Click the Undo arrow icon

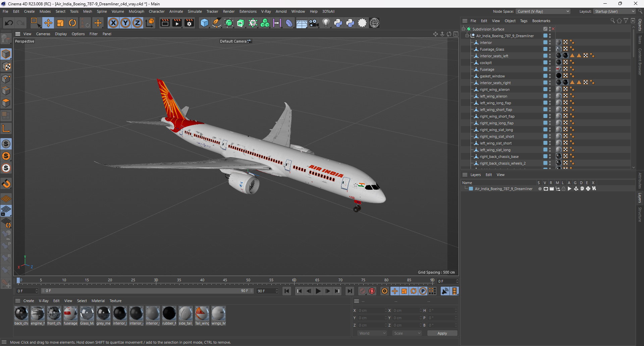[x=9, y=23]
